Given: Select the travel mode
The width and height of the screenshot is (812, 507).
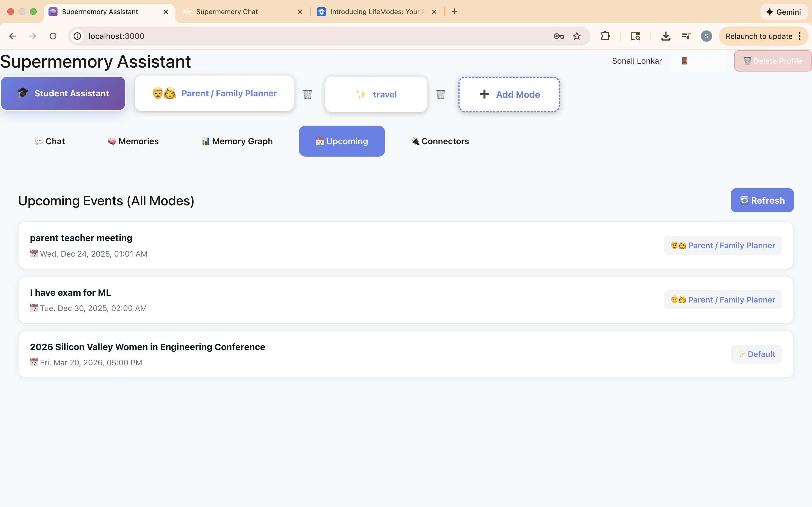Looking at the screenshot, I should 376,94.
